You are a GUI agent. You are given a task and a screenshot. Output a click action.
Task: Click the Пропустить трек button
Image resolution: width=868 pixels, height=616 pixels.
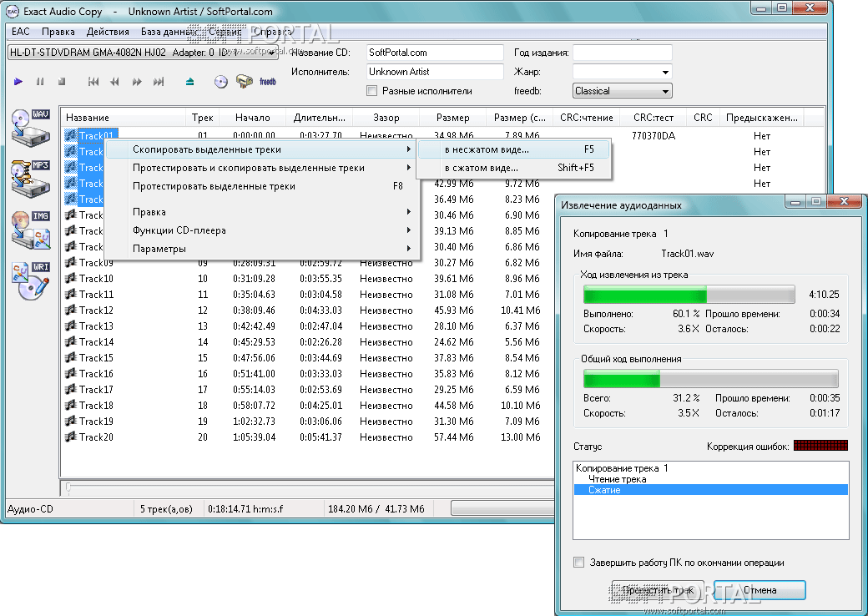click(658, 590)
